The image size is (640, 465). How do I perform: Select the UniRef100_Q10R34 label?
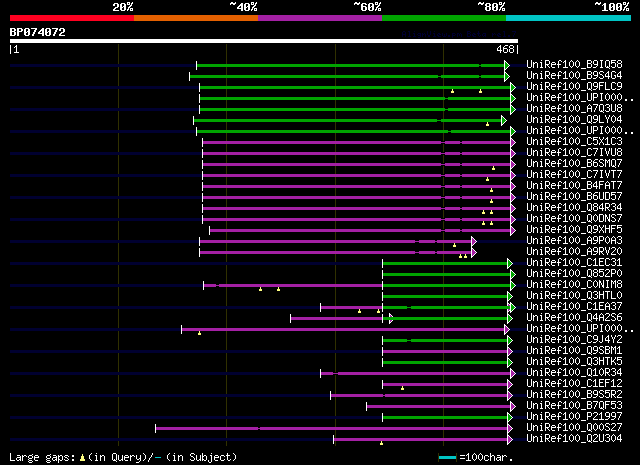574,373
